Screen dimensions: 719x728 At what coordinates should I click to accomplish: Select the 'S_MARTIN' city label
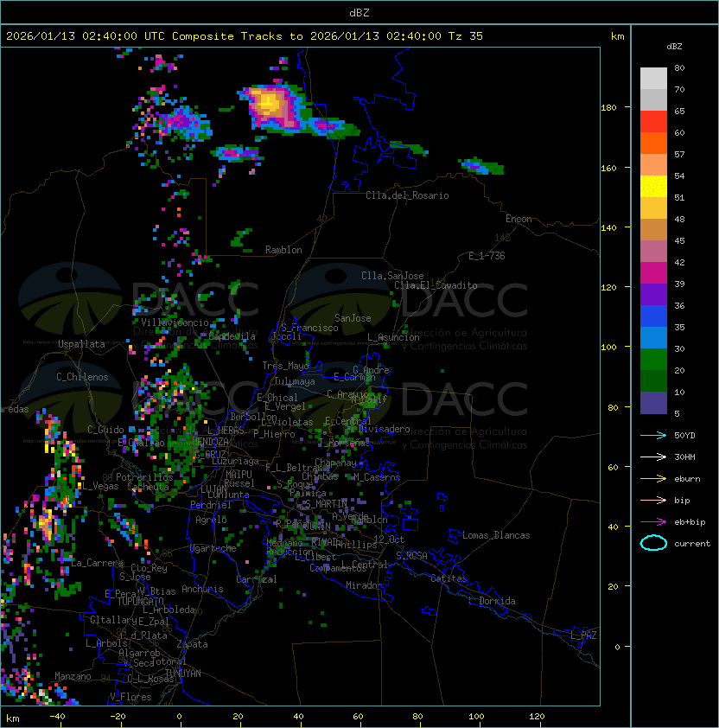pyautogui.click(x=327, y=504)
